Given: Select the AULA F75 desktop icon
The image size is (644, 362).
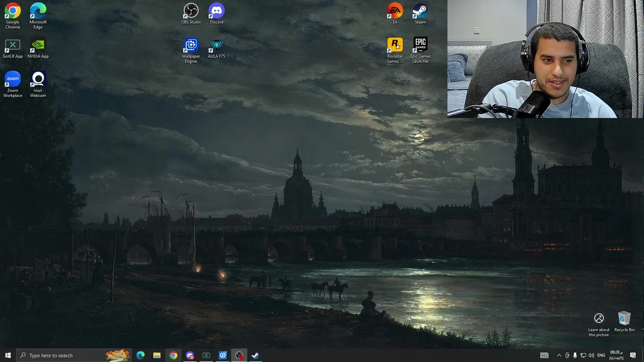Looking at the screenshot, I should click(x=216, y=49).
